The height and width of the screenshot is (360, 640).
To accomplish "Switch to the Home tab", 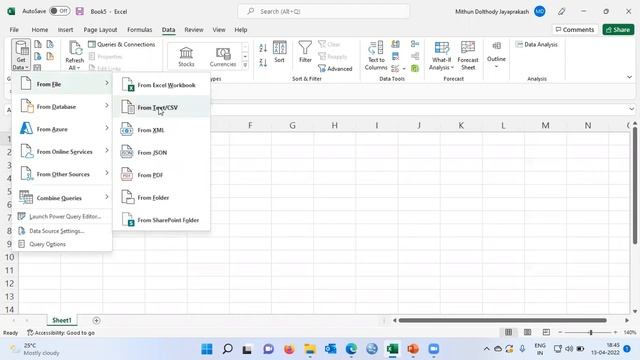I will tap(40, 29).
